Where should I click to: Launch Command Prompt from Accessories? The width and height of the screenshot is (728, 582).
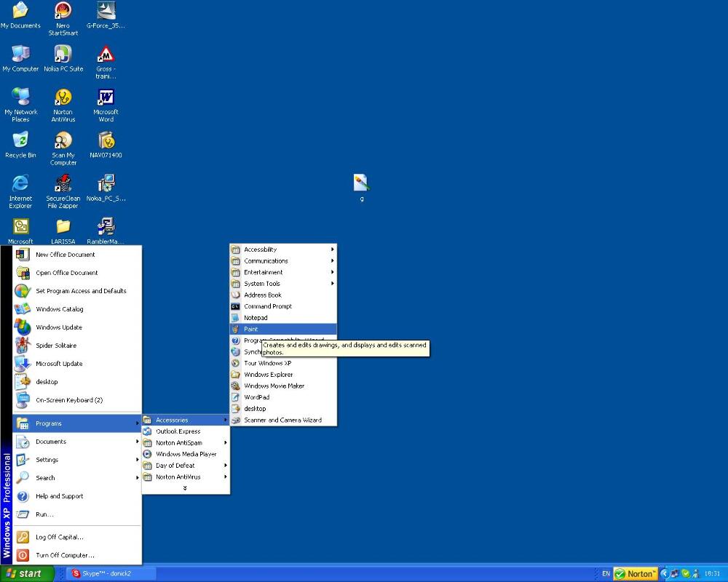coord(283,306)
